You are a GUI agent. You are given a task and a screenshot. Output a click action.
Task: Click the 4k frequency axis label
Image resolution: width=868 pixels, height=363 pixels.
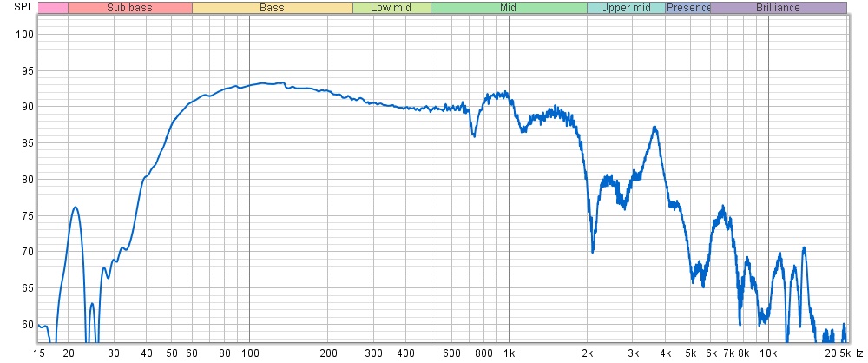click(x=666, y=353)
